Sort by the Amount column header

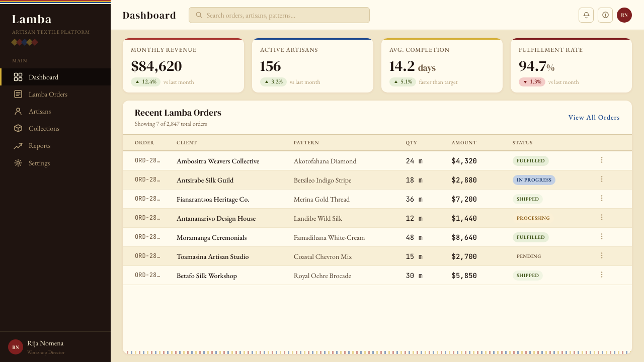(x=464, y=143)
